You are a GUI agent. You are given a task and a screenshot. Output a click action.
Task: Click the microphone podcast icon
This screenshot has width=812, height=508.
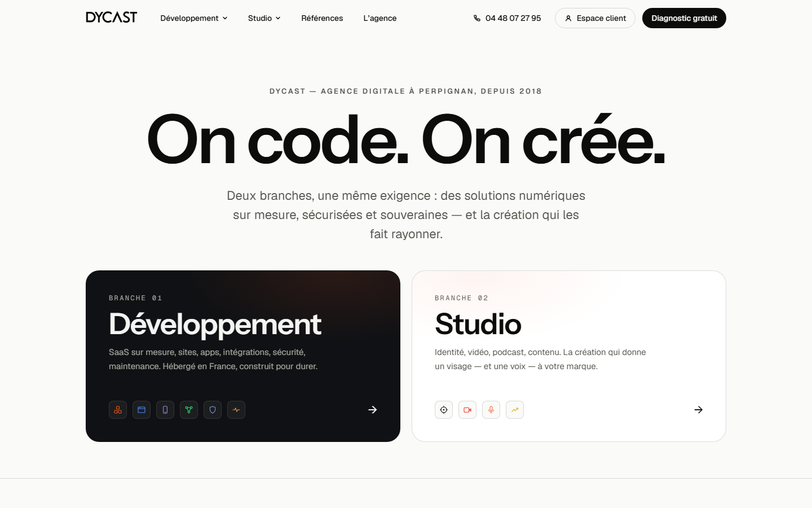[491, 410]
